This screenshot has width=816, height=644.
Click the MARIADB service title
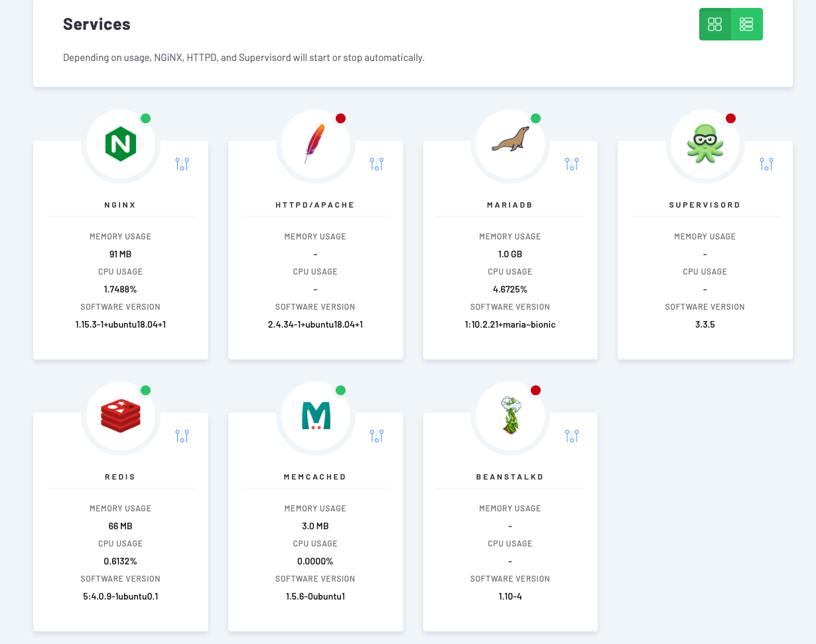pos(510,205)
